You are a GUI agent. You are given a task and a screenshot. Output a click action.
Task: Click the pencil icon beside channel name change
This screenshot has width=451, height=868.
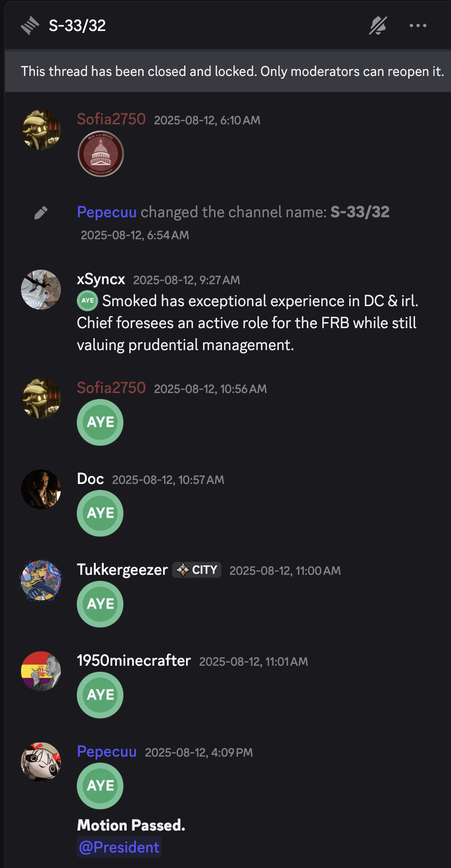tap(41, 213)
